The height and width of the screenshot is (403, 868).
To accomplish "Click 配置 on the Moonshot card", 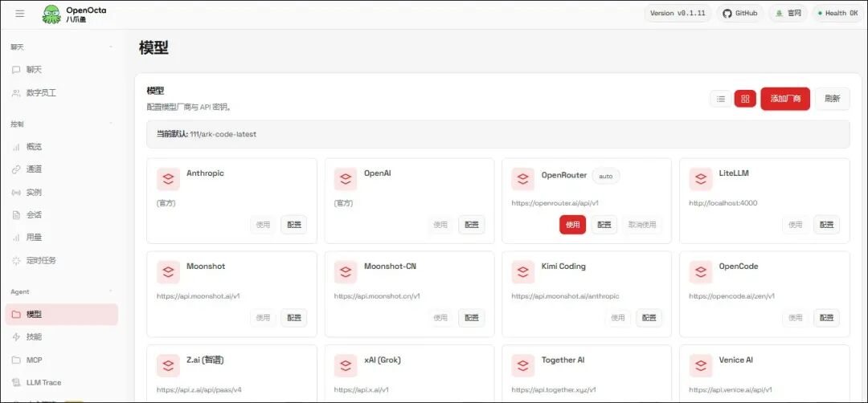I will (293, 318).
